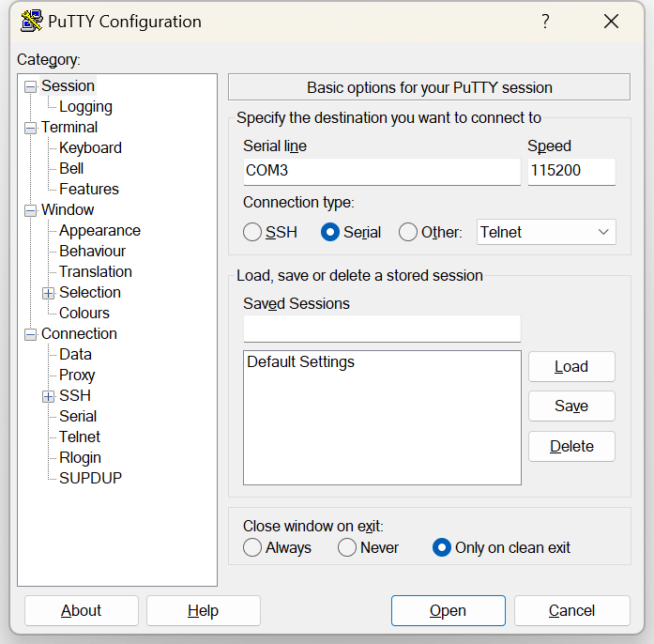654x644 pixels.
Task: Open the Translation settings category
Action: (96, 271)
